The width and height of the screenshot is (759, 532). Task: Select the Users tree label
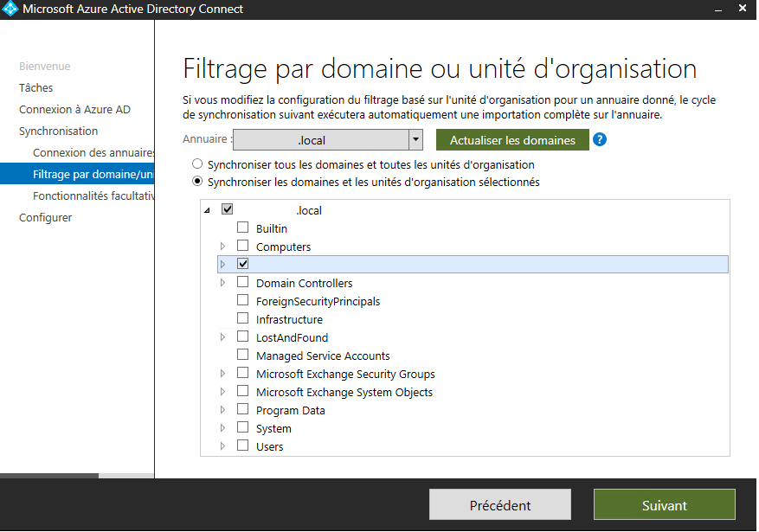coord(270,446)
